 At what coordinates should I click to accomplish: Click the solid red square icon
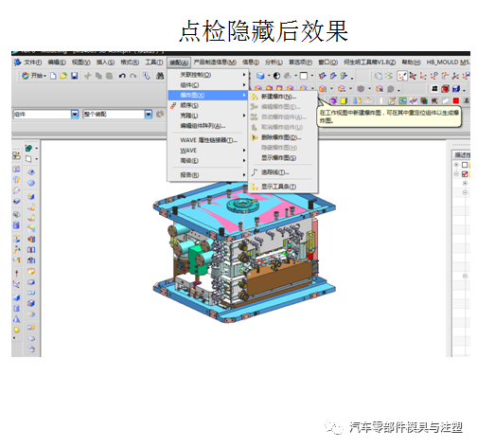(455, 100)
